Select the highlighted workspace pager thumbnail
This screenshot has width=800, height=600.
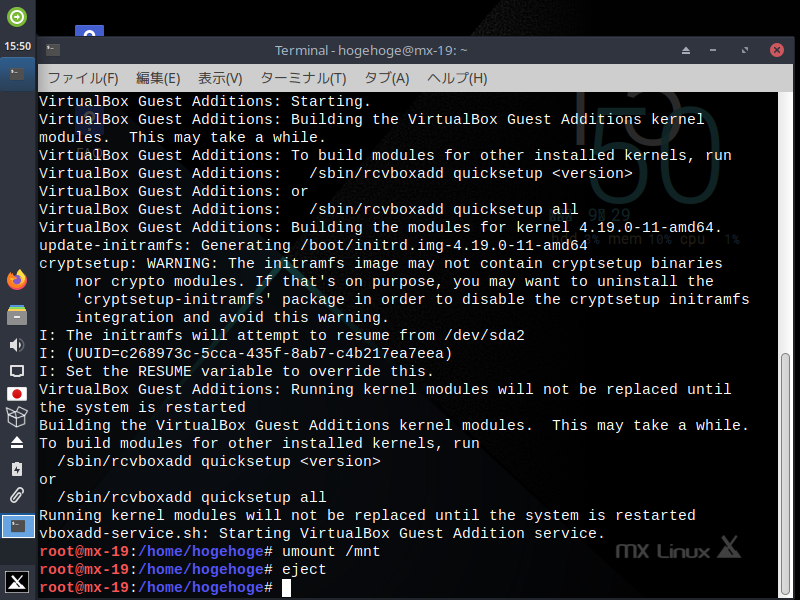tap(18, 526)
